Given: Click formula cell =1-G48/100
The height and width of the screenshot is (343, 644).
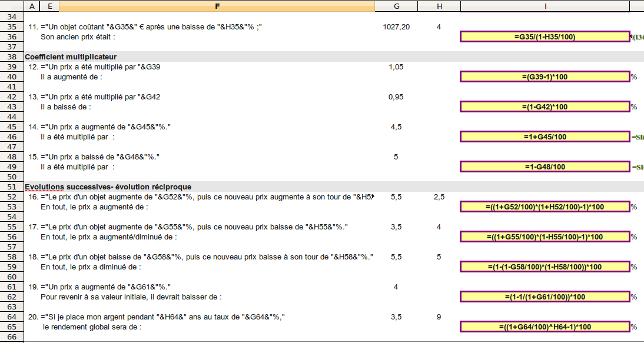Looking at the screenshot, I should pos(545,167).
